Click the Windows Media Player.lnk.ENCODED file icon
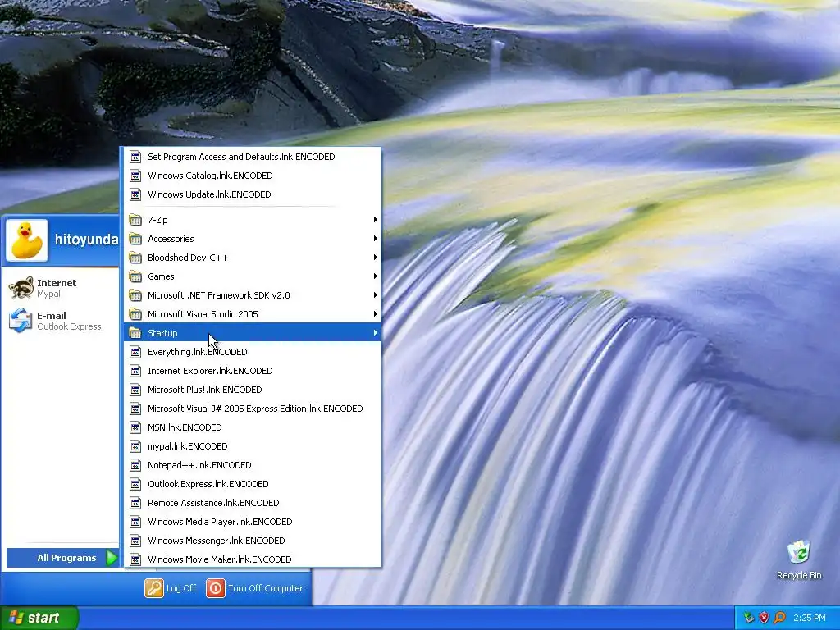 [x=135, y=521]
